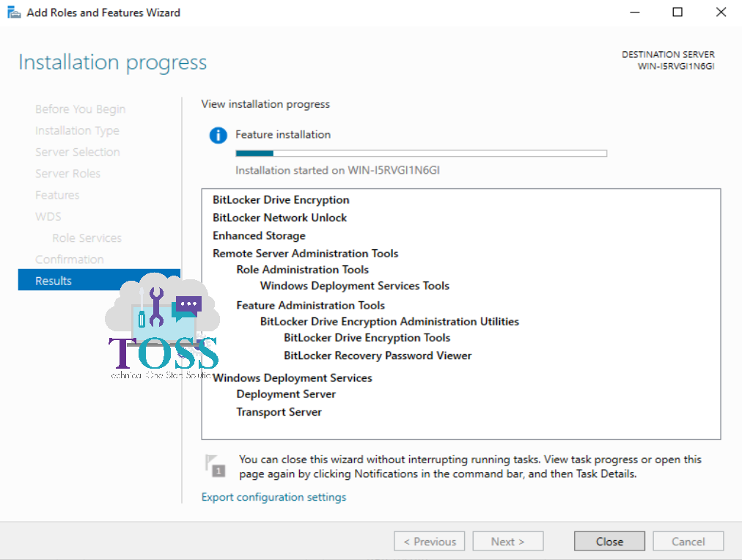The width and height of the screenshot is (742, 560).
Task: Open Export configuration settings
Action: [273, 496]
